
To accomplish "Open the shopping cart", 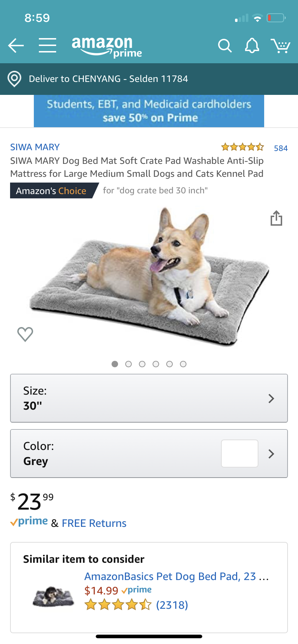I will coord(280,46).
